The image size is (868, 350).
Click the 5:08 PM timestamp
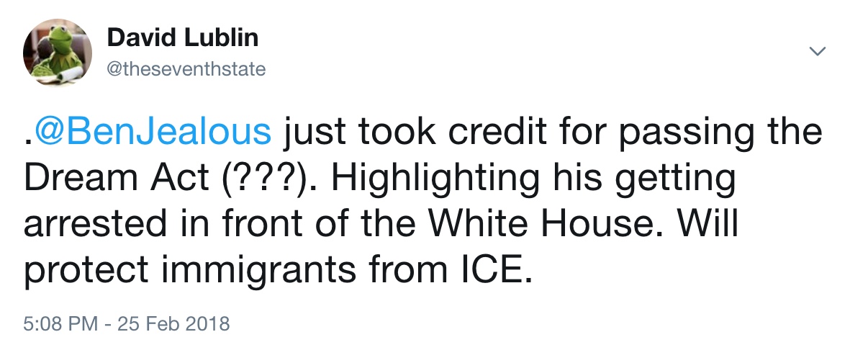pyautogui.click(x=60, y=323)
